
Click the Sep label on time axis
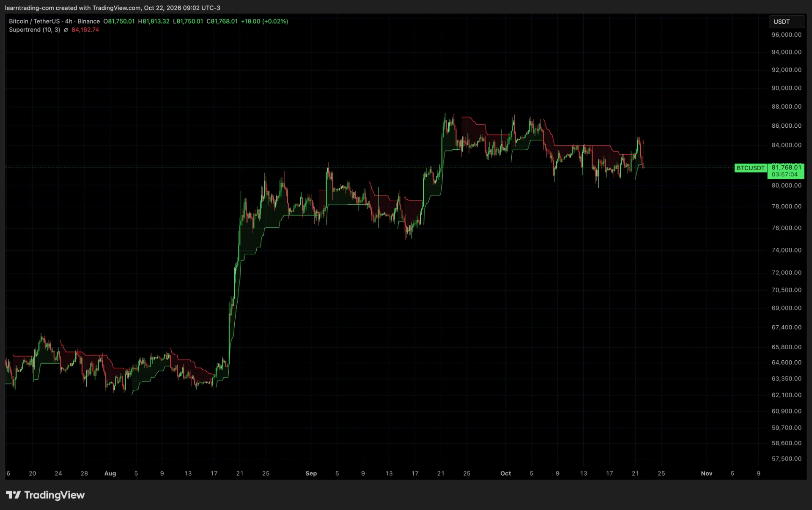pyautogui.click(x=311, y=473)
